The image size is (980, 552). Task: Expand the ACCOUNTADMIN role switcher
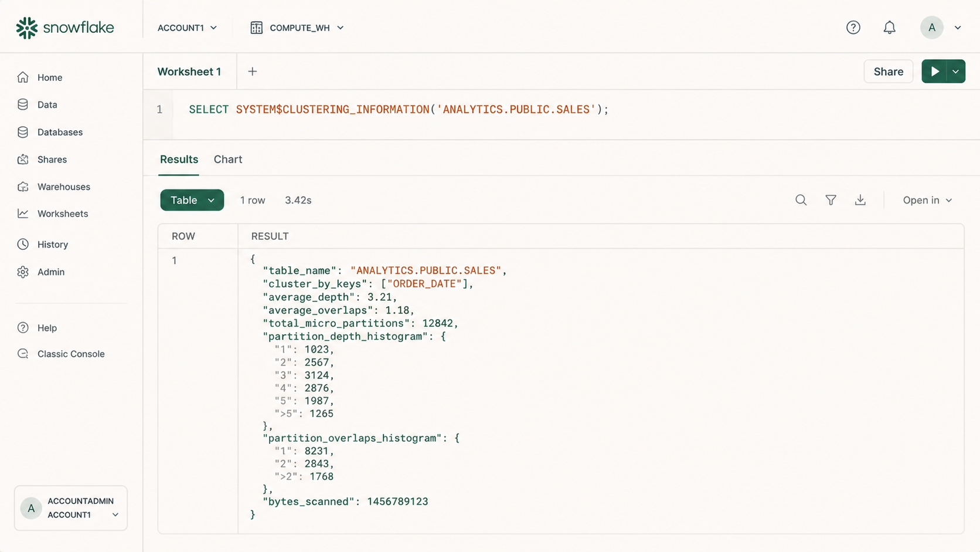[71, 508]
